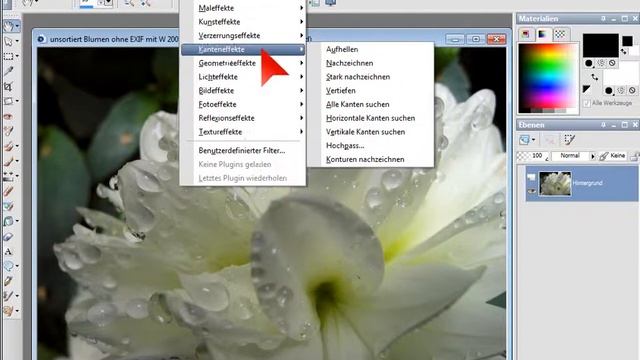Select the Pen tool

8,281
